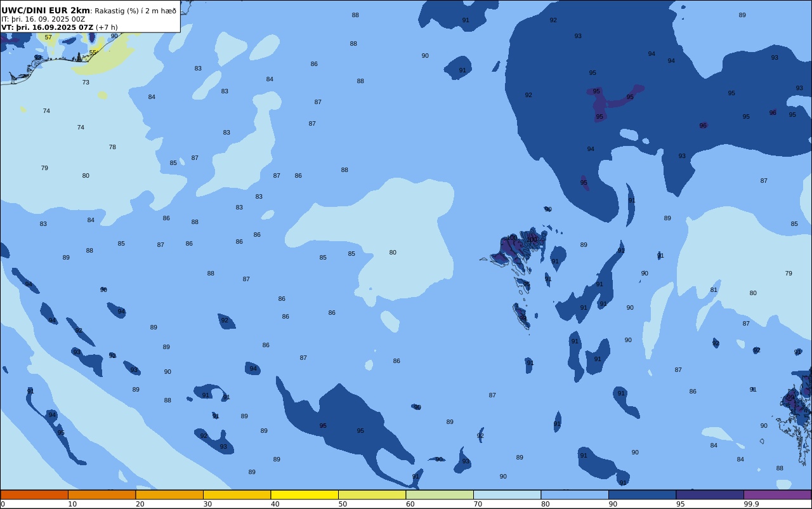The width and height of the screenshot is (812, 509).
Task: Click the legend tick label "60"
Action: pyautogui.click(x=410, y=504)
